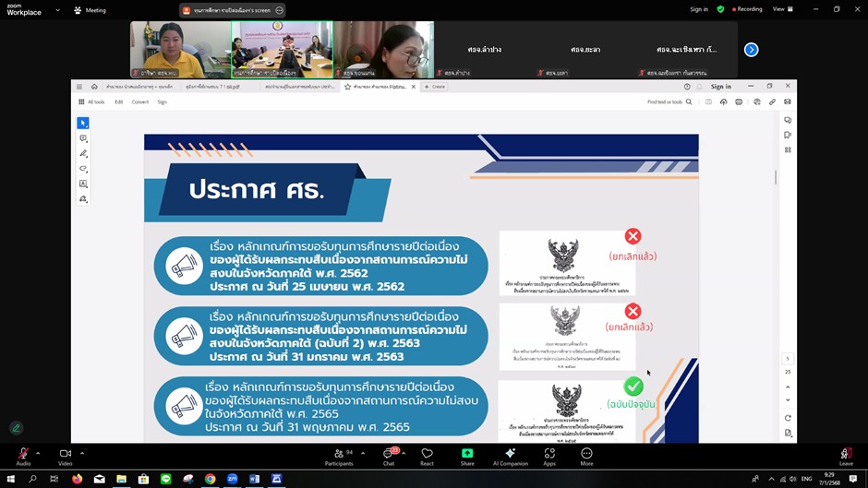The width and height of the screenshot is (868, 488).
Task: Open the View layout dropdown
Action: [x=782, y=9]
